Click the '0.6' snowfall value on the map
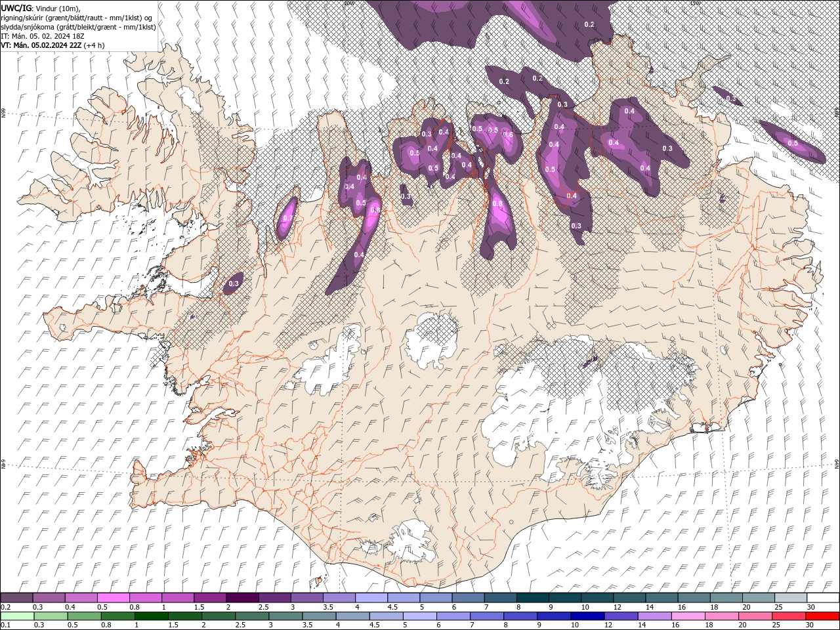The width and height of the screenshot is (840, 630). (x=507, y=135)
